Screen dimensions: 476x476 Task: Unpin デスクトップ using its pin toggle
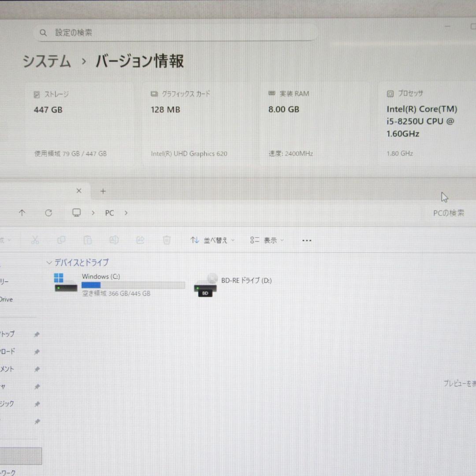[x=37, y=334]
